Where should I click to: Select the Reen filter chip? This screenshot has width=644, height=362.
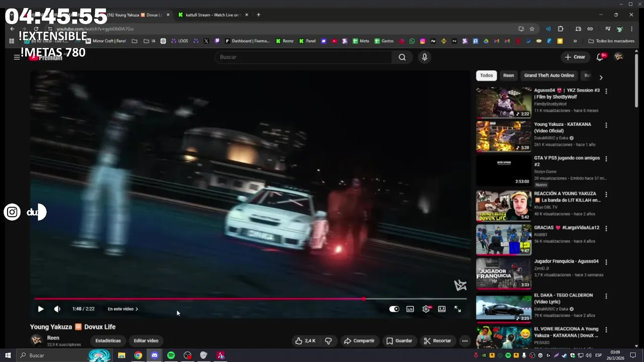pos(509,75)
